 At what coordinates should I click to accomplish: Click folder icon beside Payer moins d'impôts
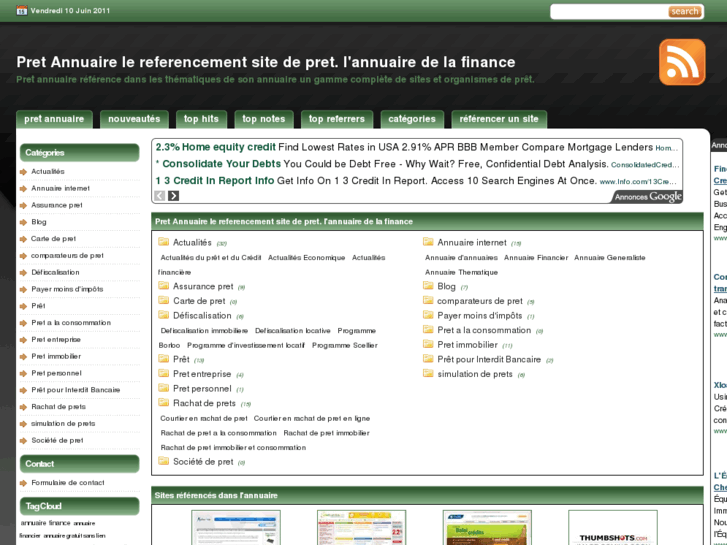tap(428, 315)
